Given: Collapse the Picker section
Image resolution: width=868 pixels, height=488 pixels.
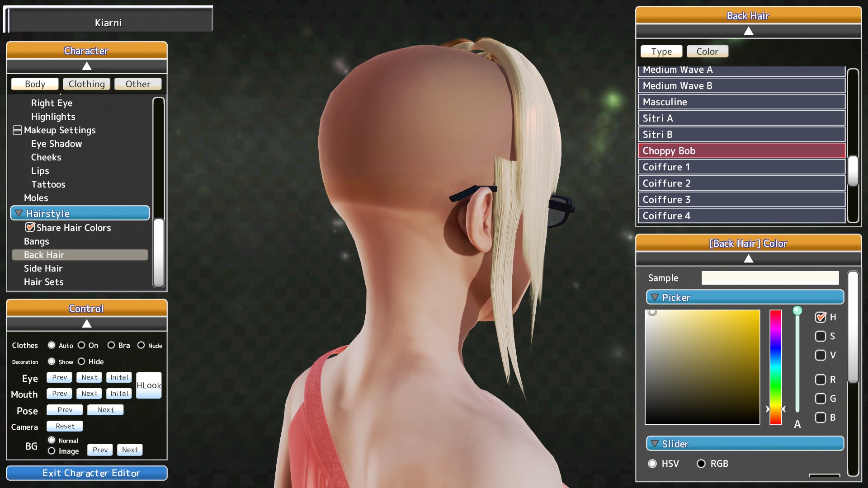Looking at the screenshot, I should [x=745, y=297].
